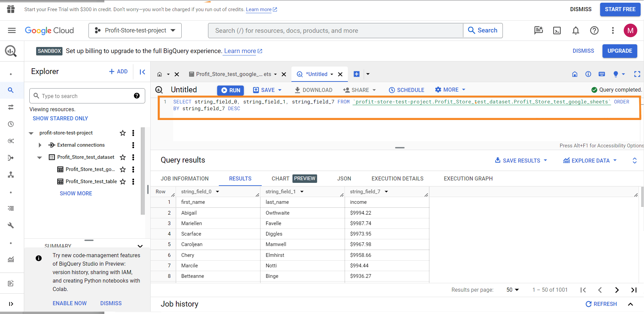
Task: Expand the left navigation sidebar
Action: click(x=11, y=304)
